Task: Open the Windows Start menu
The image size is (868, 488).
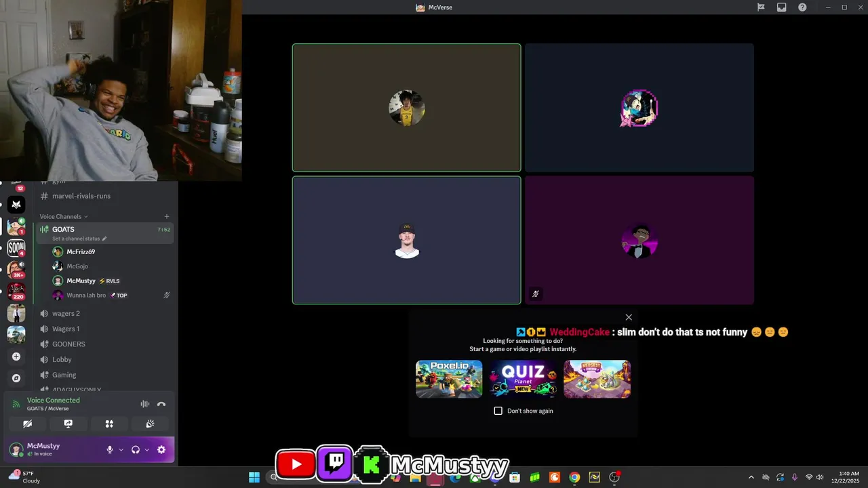Action: point(254,477)
